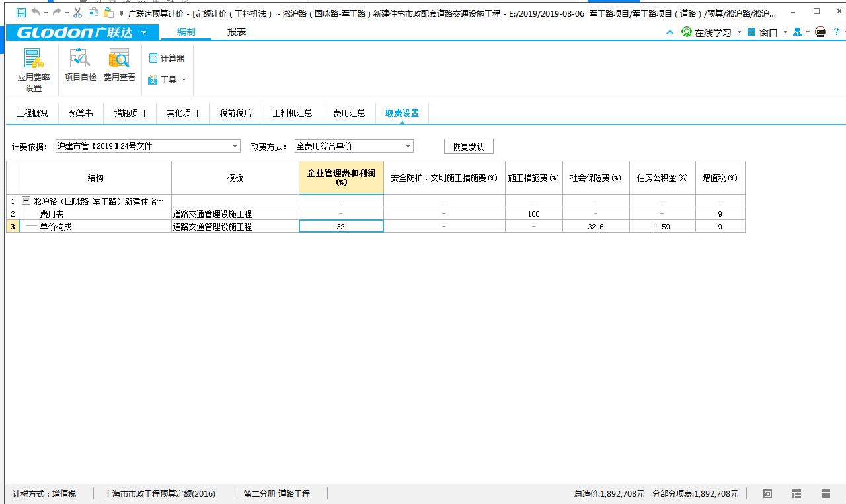Go to the 工料机汇总 tab
The width and height of the screenshot is (846, 504).
coord(292,113)
